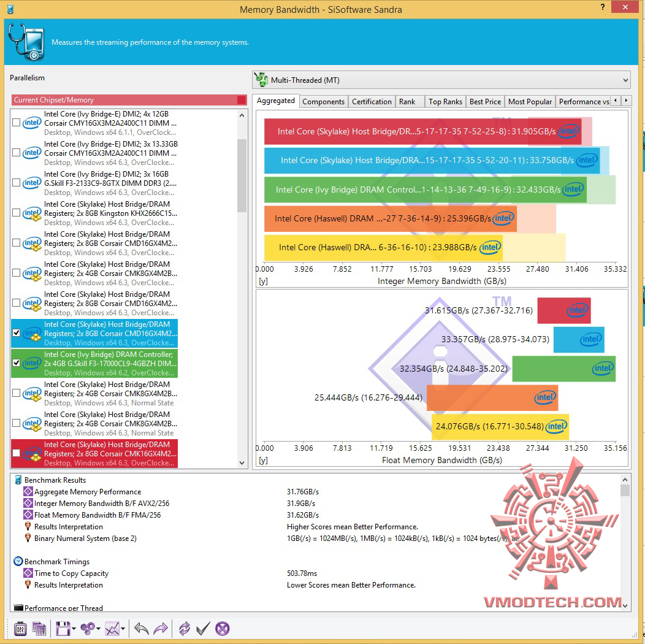This screenshot has width=645, height=644.
Task: Open the save icon dropdown arrow
Action: tap(74, 629)
